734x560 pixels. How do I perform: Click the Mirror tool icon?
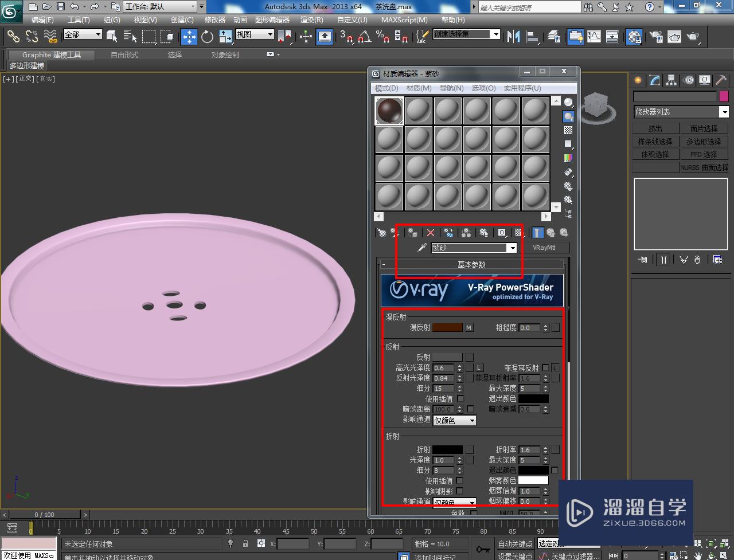click(514, 37)
